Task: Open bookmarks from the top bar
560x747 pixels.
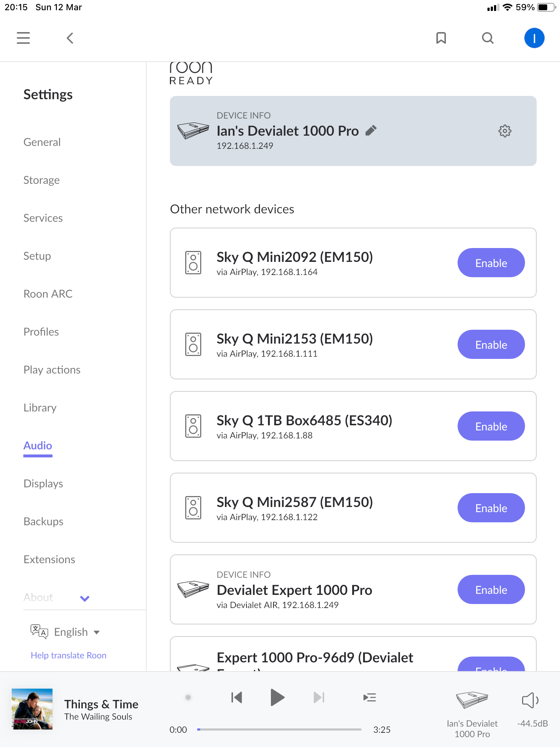Action: click(441, 38)
